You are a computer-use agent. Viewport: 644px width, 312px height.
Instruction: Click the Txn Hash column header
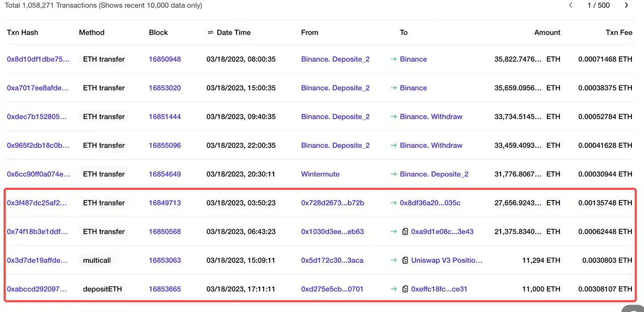[23, 33]
